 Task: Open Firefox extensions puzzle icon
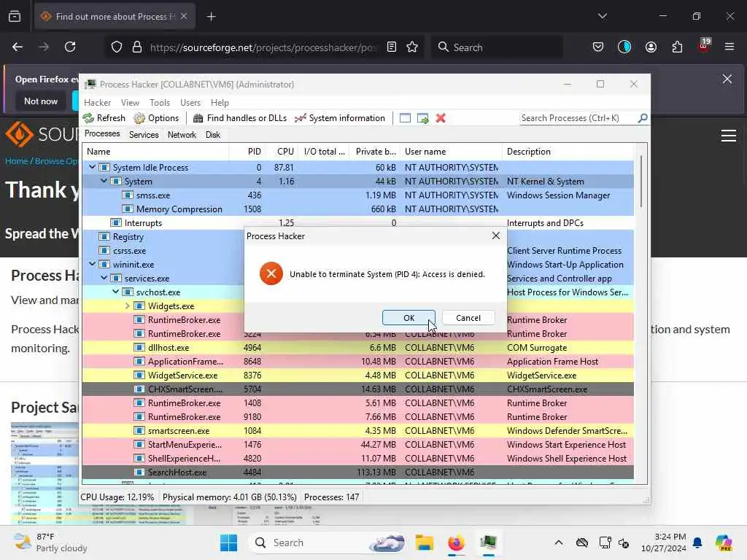point(677,47)
